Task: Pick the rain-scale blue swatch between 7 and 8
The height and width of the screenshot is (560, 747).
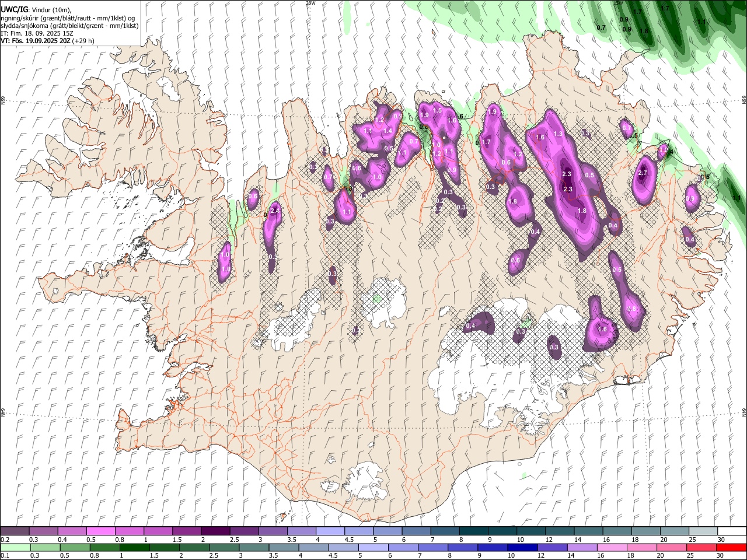Action: point(433,547)
